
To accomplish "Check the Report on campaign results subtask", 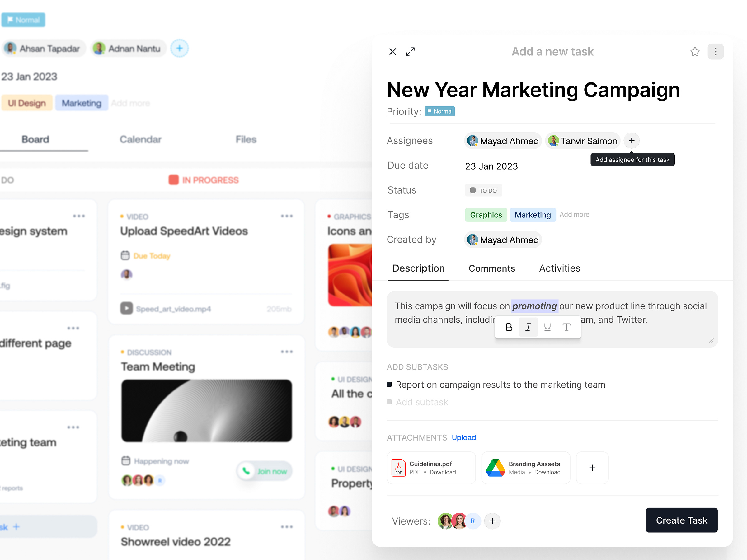I will coord(389,384).
